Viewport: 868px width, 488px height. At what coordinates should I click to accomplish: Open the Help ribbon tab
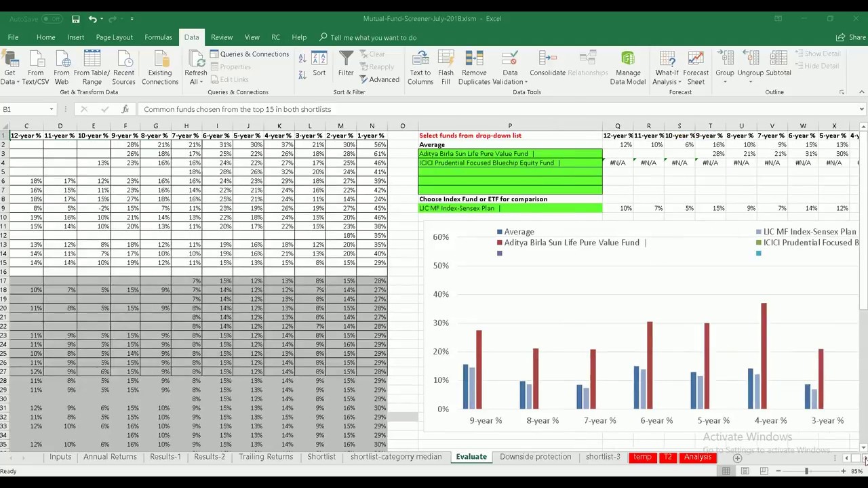click(299, 37)
